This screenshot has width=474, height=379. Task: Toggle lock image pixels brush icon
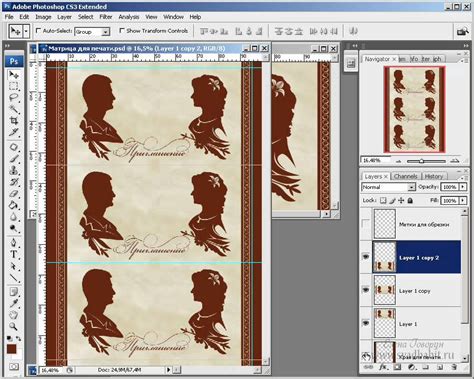(392, 200)
